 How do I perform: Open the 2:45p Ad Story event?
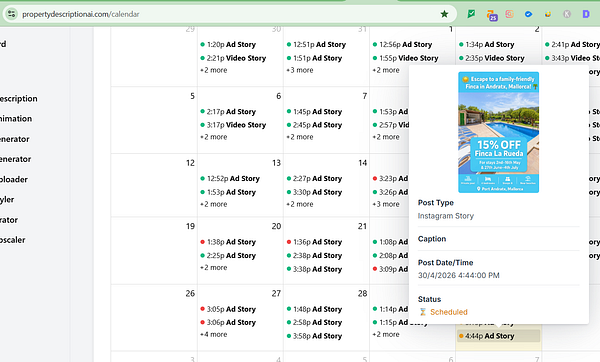(314, 125)
